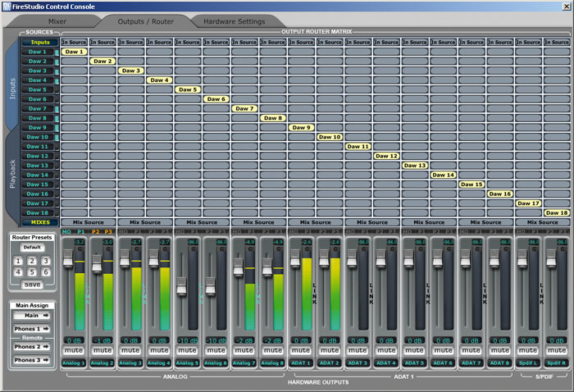Mute the ADAT 3 output channel

358,350
